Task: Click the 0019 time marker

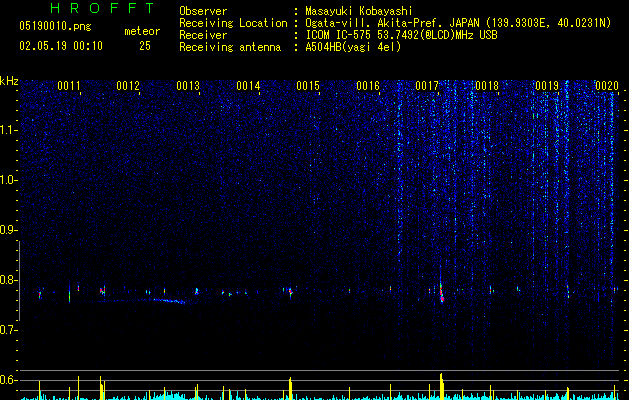Action: [547, 85]
